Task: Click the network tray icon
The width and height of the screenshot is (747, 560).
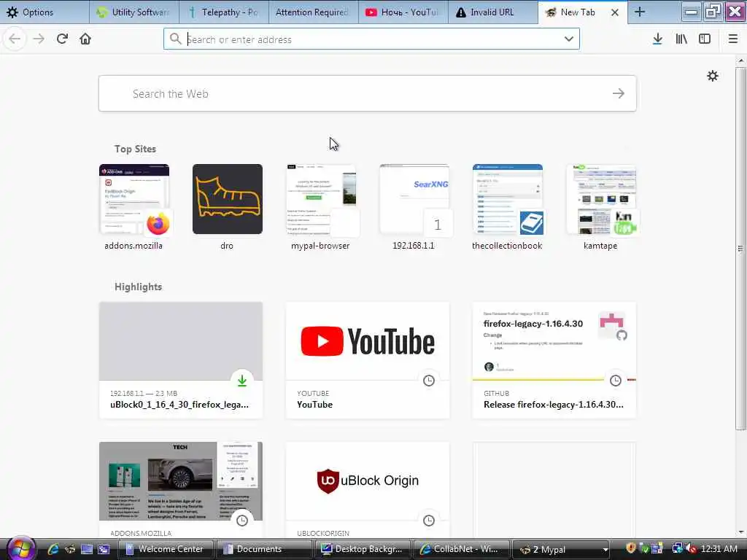Action: click(x=678, y=549)
